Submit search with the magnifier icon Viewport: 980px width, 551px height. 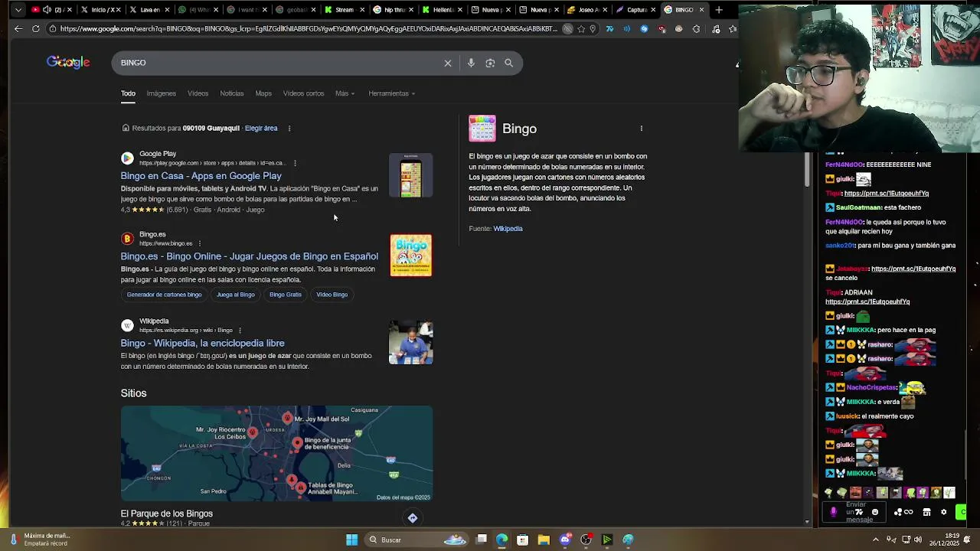tap(508, 63)
